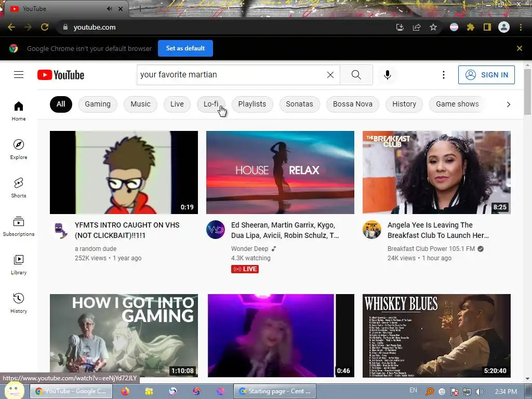
Task: Select the Gaming filter chip
Action: pos(98,104)
